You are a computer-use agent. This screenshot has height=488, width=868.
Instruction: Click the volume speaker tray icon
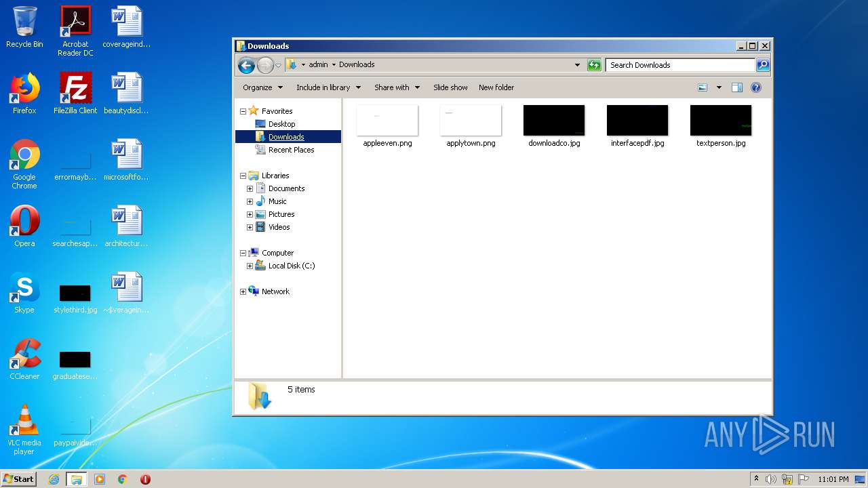click(x=771, y=479)
